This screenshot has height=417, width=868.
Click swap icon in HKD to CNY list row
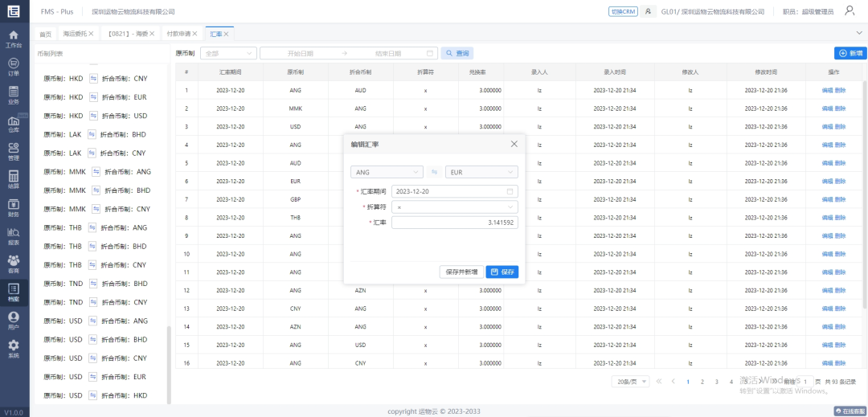(x=93, y=79)
